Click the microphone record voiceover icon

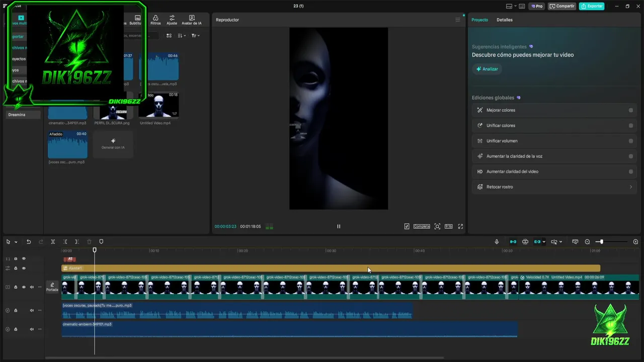[497, 242]
